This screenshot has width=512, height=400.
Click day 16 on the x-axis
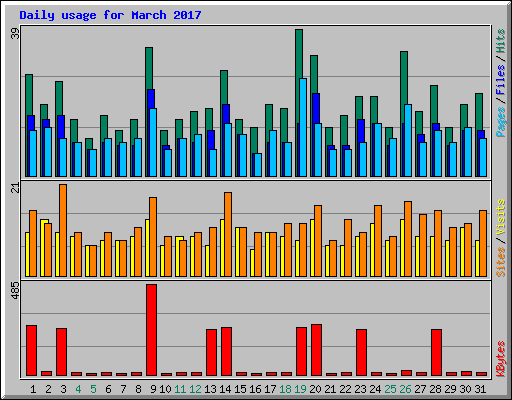255,389
